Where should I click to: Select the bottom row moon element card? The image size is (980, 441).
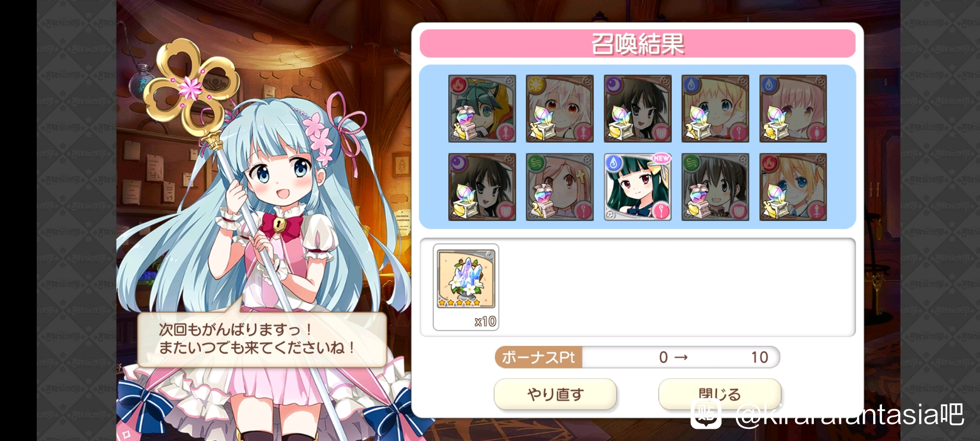pos(482,187)
